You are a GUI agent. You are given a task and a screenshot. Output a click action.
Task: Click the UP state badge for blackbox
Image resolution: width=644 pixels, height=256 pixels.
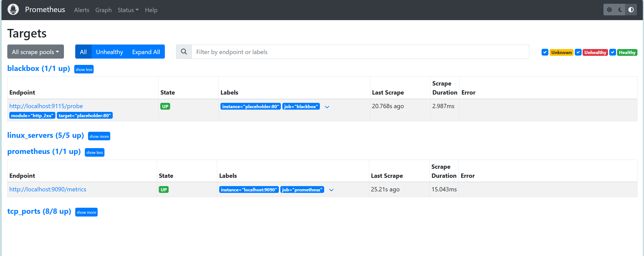coord(165,106)
